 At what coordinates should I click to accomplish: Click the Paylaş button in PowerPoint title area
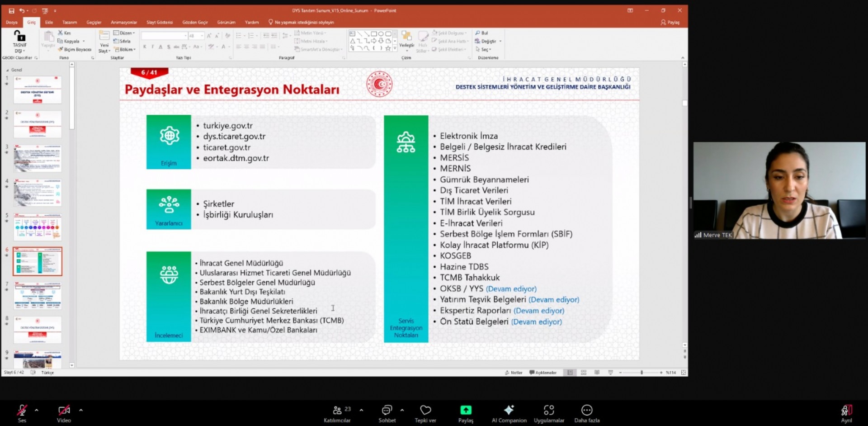pyautogui.click(x=670, y=22)
